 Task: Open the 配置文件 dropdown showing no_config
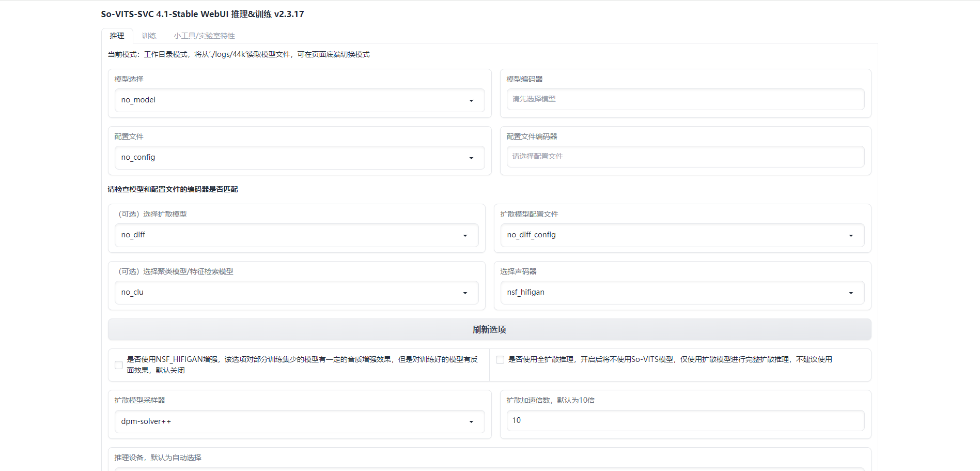(x=300, y=158)
